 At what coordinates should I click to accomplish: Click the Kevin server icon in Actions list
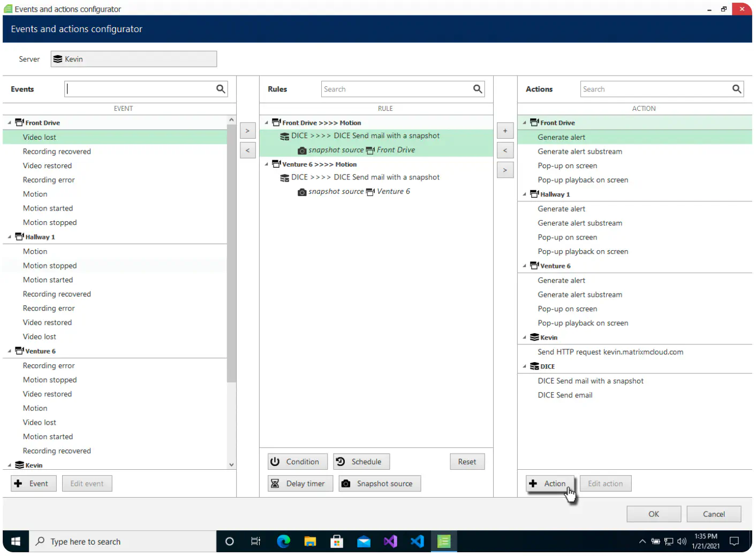click(534, 337)
